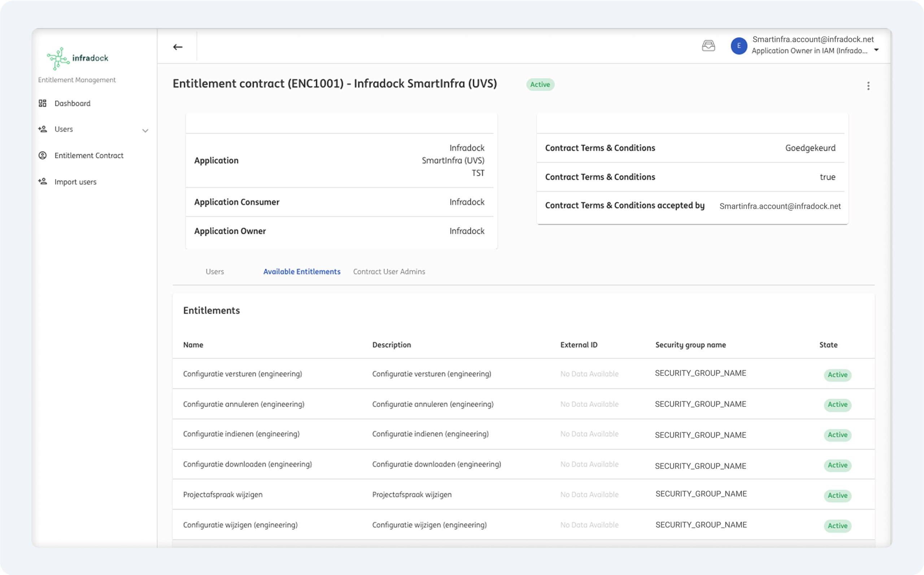
Task: Click the Import users icon
Action: click(x=43, y=182)
